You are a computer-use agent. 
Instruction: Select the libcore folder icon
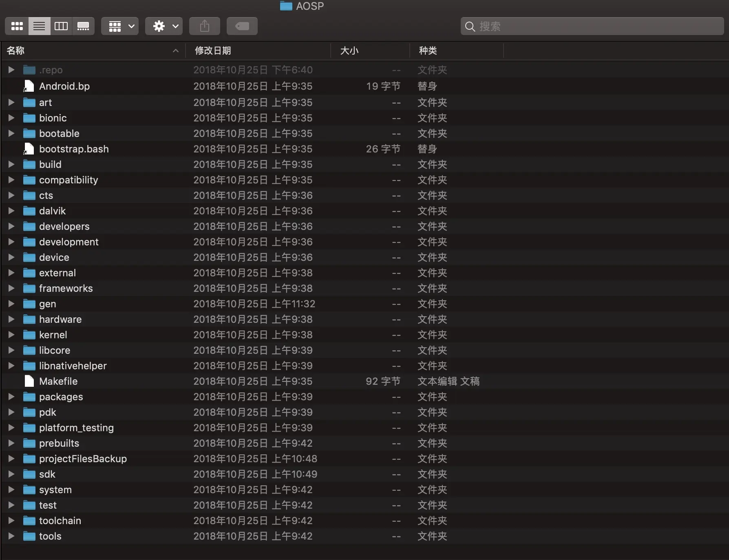coord(29,350)
